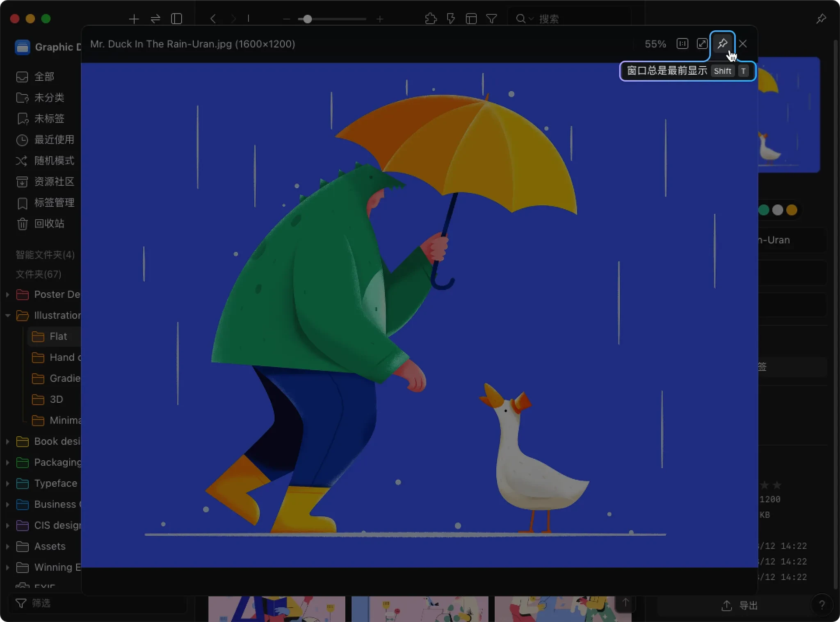This screenshot has width=840, height=622.
Task: Click the plus to enlarge thumbnails
Action: point(380,19)
